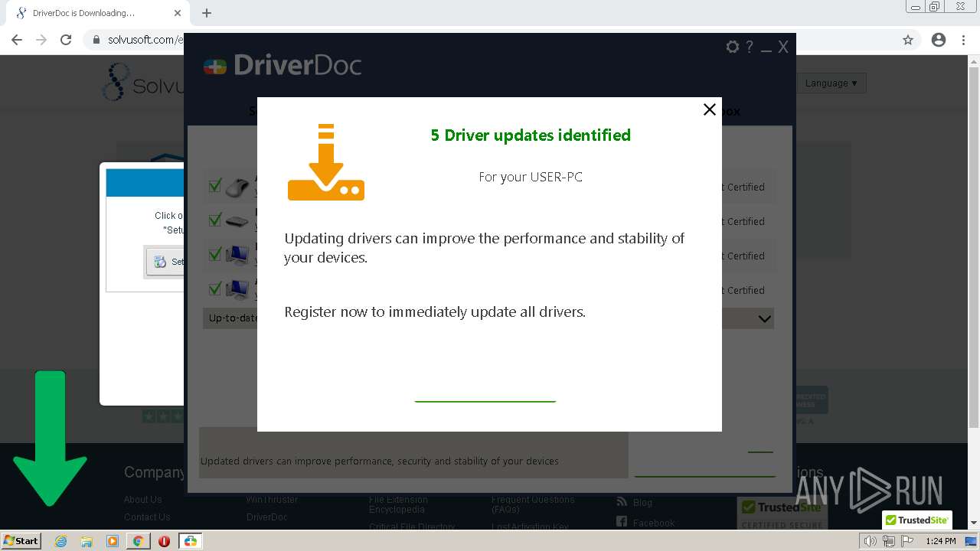
Task: Click the Solvusoft site logo
Action: point(143,83)
